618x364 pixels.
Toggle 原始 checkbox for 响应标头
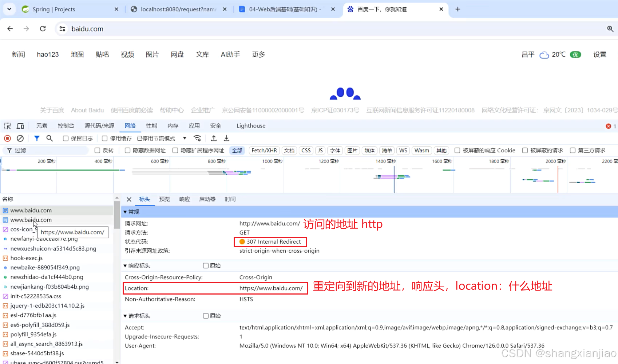[206, 266]
